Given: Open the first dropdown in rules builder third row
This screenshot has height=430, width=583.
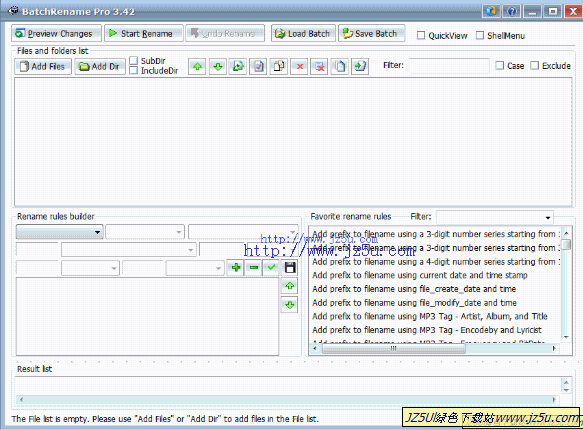Looking at the screenshot, I should (90, 268).
